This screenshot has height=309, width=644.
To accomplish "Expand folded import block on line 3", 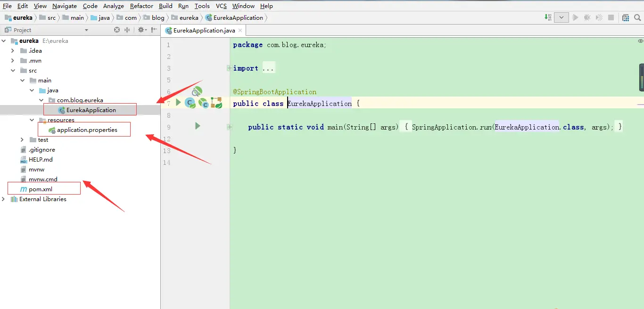I will tap(229, 68).
